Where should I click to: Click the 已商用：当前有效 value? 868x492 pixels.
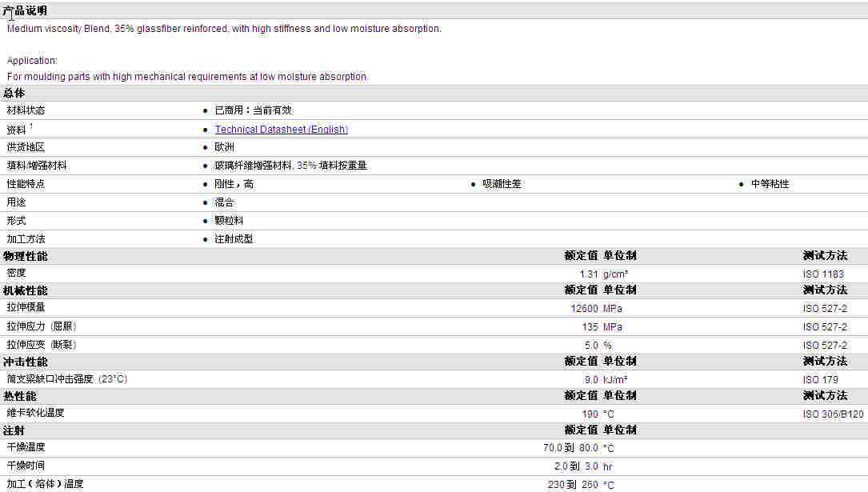tap(253, 110)
